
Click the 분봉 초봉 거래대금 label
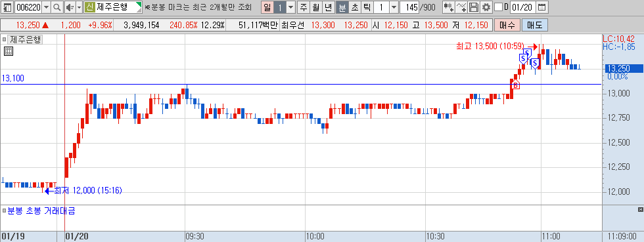[41, 211]
